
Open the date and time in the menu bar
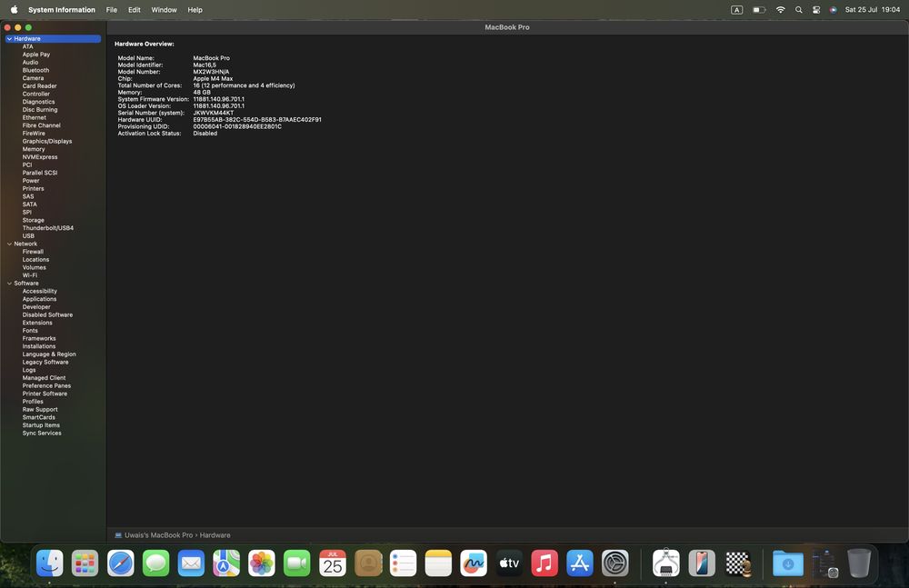coord(873,10)
